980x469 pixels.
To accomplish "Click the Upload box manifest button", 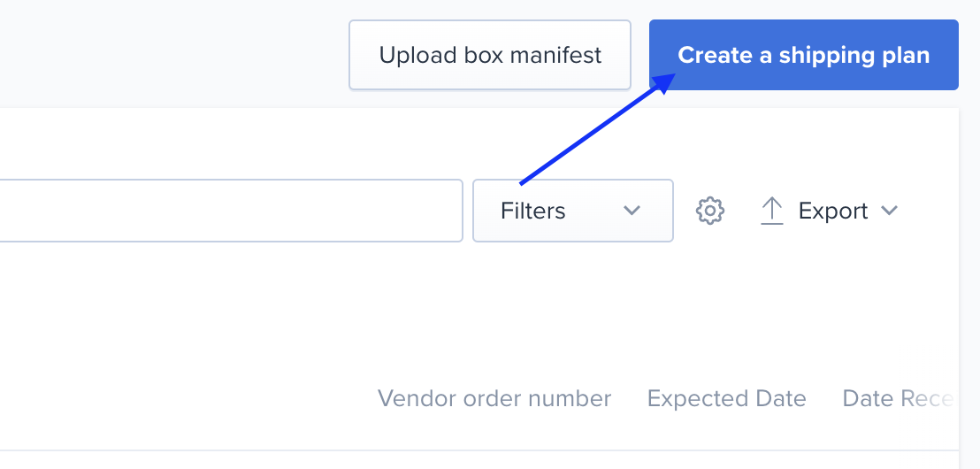I will (490, 55).
